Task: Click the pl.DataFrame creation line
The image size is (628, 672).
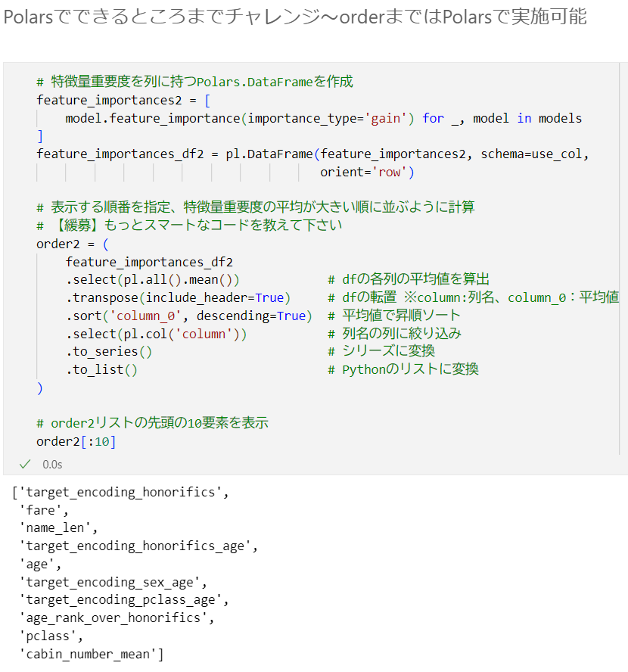Action: 312,154
